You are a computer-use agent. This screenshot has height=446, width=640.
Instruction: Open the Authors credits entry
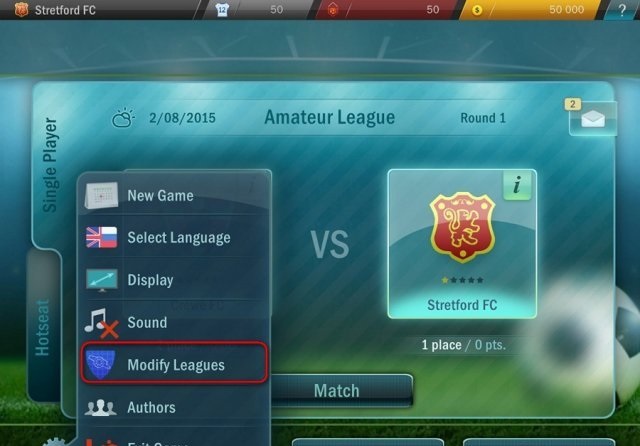[x=175, y=407]
